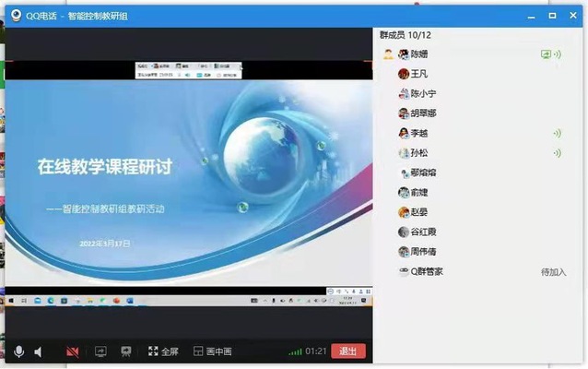Screen dimensions: 588x369
Task: Check the green signal strength indicator
Action: 295,351
